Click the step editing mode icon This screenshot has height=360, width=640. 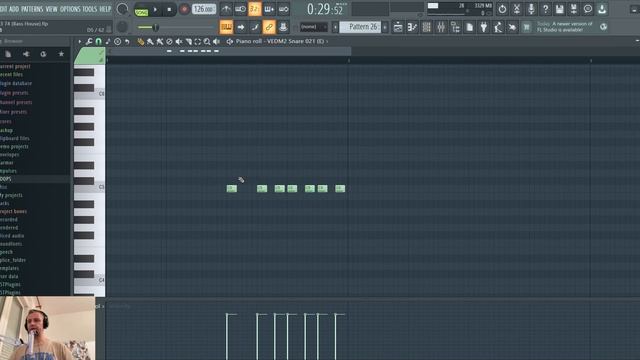coord(255,27)
